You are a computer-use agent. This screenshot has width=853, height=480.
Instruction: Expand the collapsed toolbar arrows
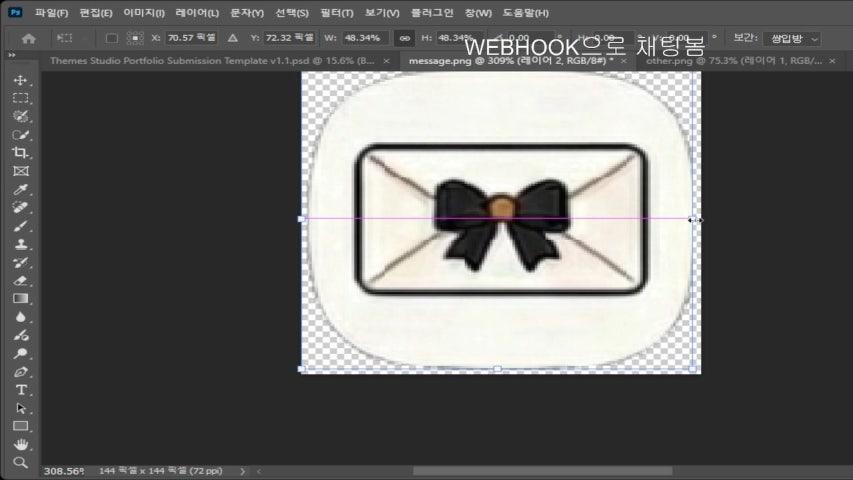(x=12, y=55)
